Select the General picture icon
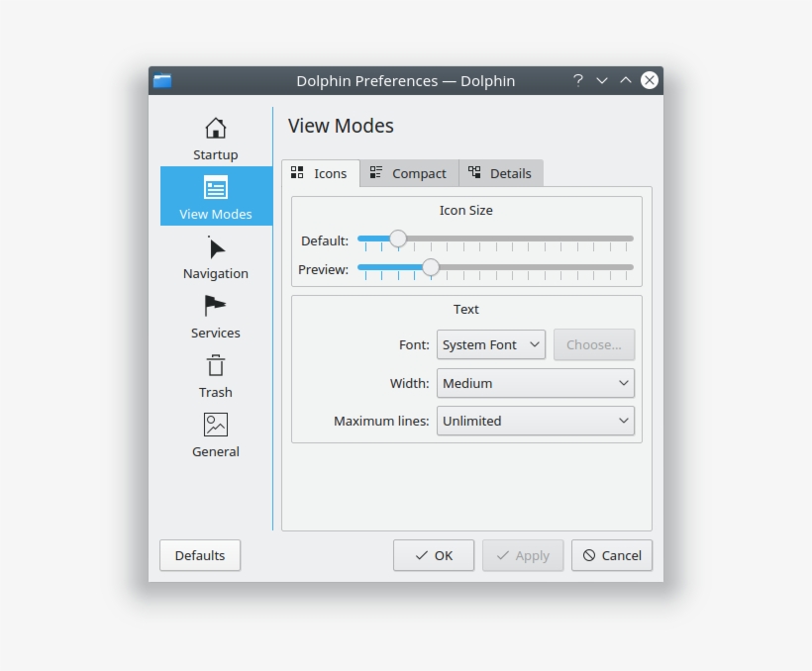Viewport: 812px width, 671px height. 215,426
